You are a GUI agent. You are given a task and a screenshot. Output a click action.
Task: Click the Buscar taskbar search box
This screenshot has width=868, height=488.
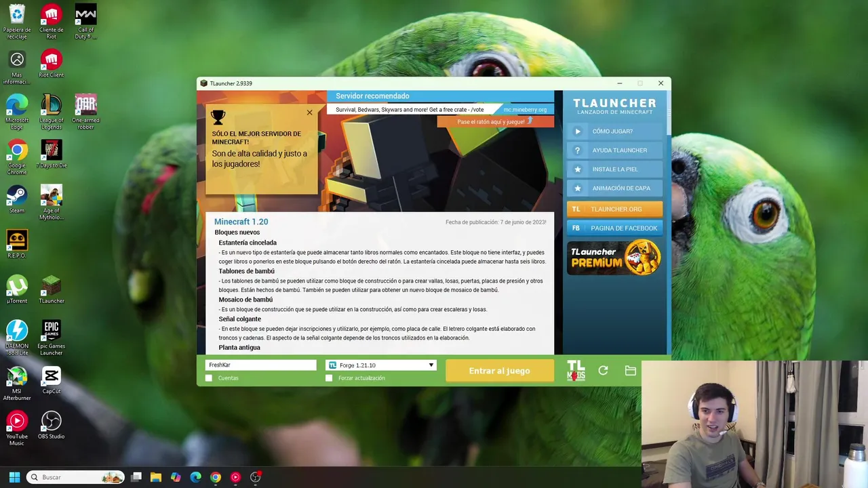[76, 477]
